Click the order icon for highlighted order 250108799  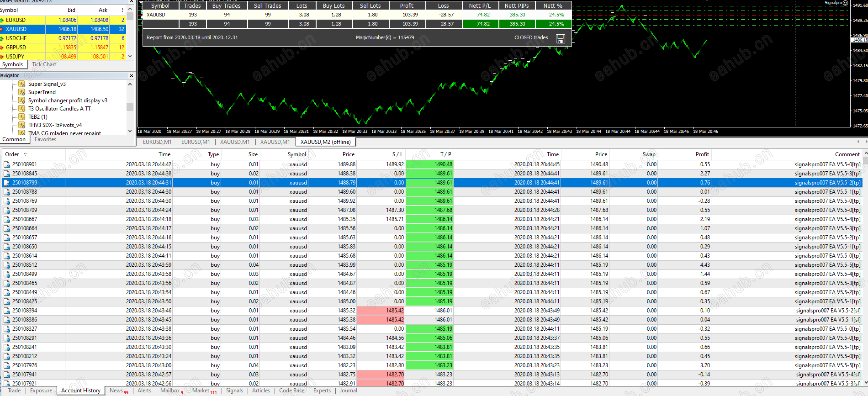pyautogui.click(x=7, y=183)
